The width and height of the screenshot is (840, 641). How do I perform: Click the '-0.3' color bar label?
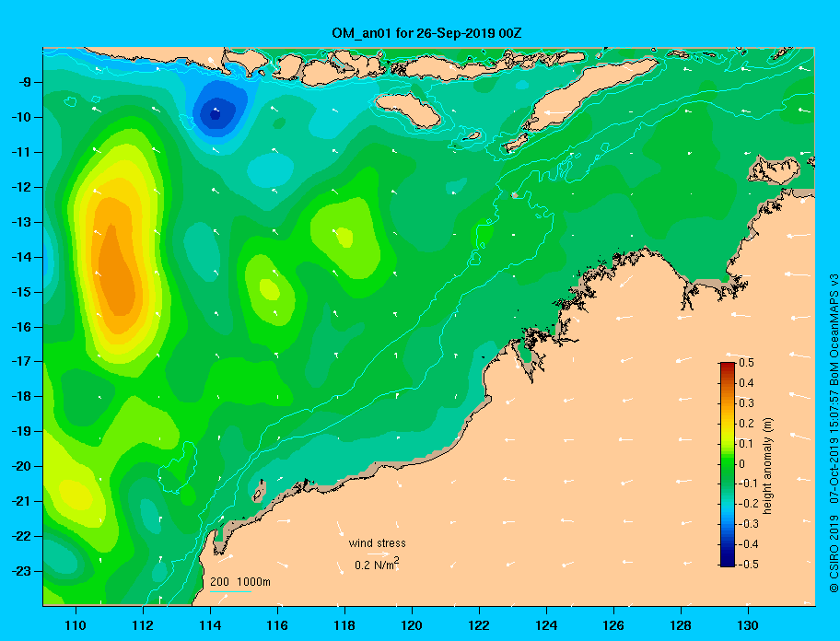[748, 524]
